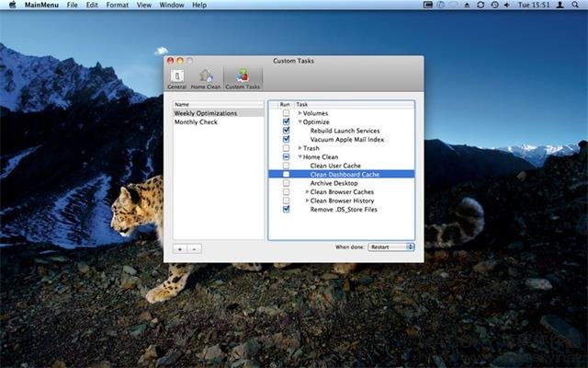This screenshot has height=368, width=588.
Task: Uncheck Remove .DS_Store Files checkbox
Action: [x=286, y=209]
